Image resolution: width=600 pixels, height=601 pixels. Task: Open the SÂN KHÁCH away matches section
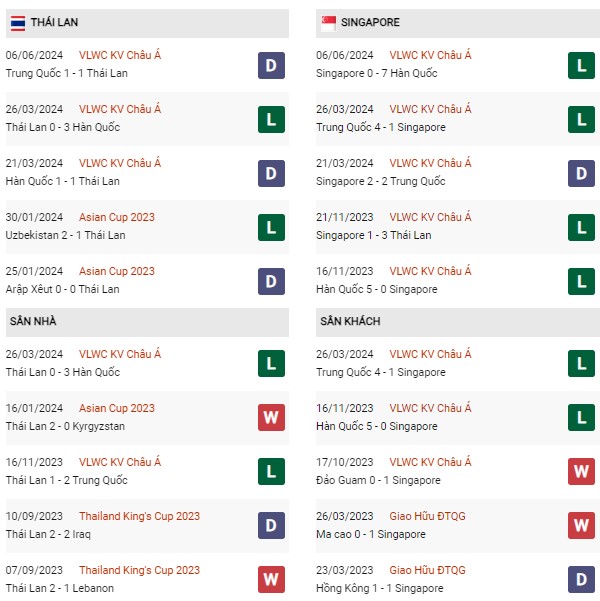pos(350,321)
